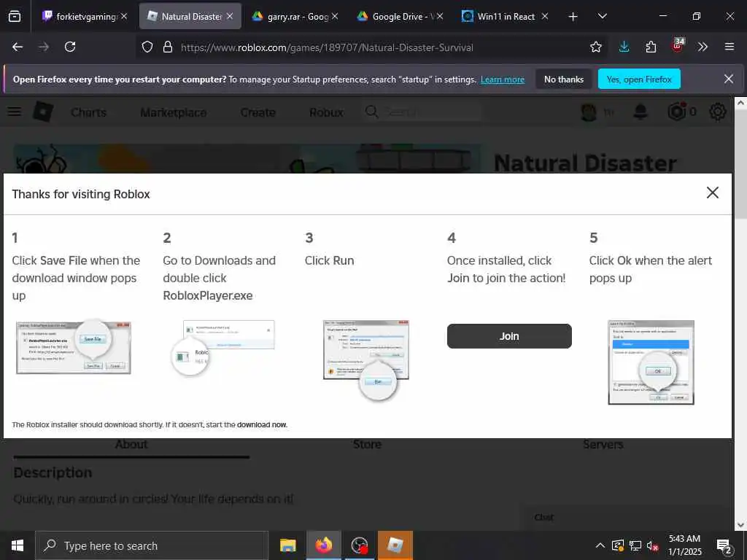Click the download now link
This screenshot has height=560, width=747.
pos(262,425)
